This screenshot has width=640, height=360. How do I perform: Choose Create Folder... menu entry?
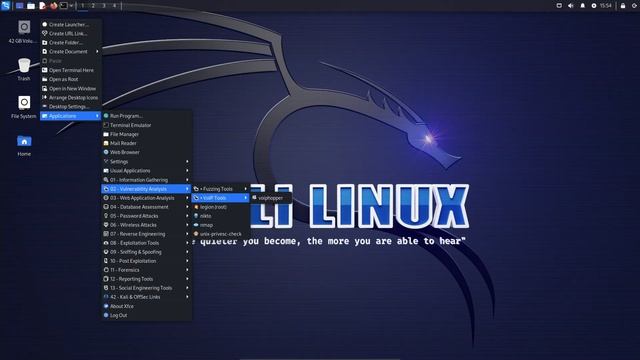(x=71, y=42)
